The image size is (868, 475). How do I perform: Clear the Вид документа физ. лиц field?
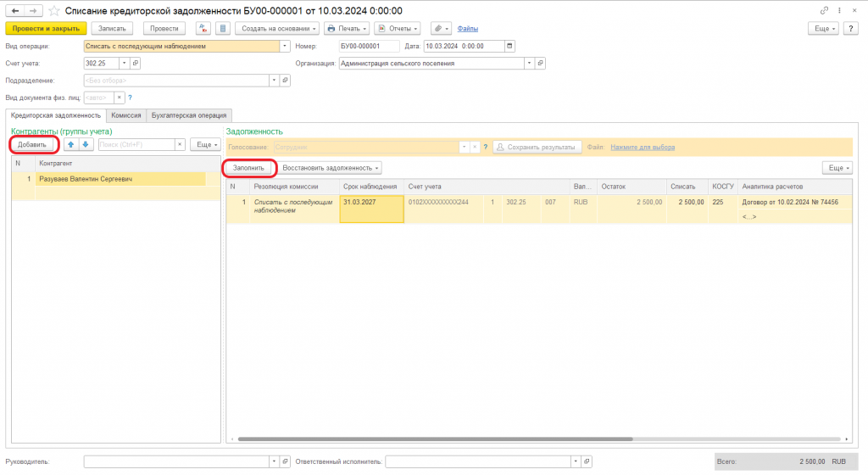pyautogui.click(x=119, y=98)
